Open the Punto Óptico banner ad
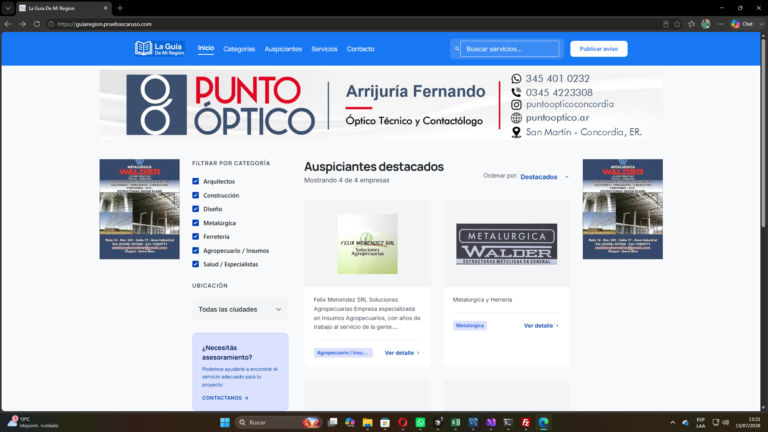Screen dimensions: 768x432 (x=381, y=104)
